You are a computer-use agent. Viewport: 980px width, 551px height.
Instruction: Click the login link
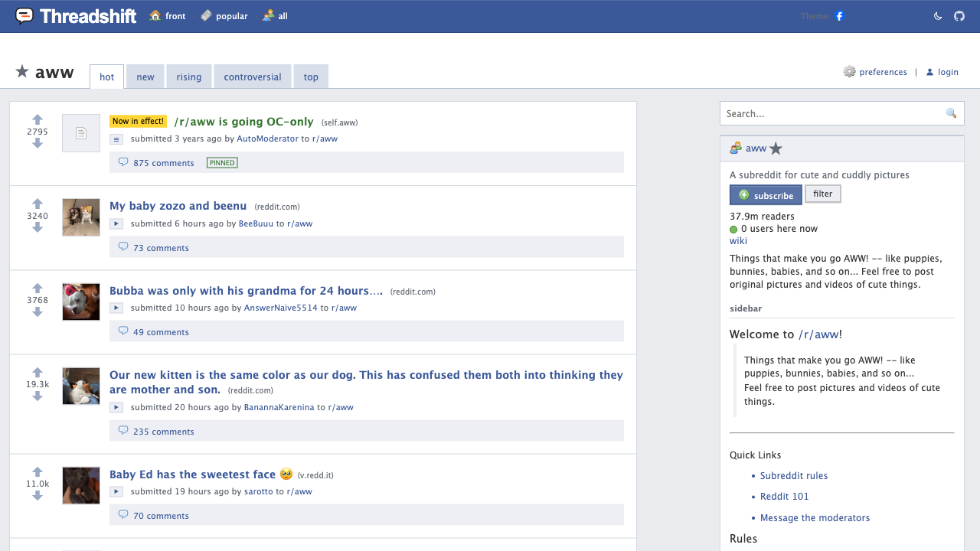pyautogui.click(x=942, y=72)
